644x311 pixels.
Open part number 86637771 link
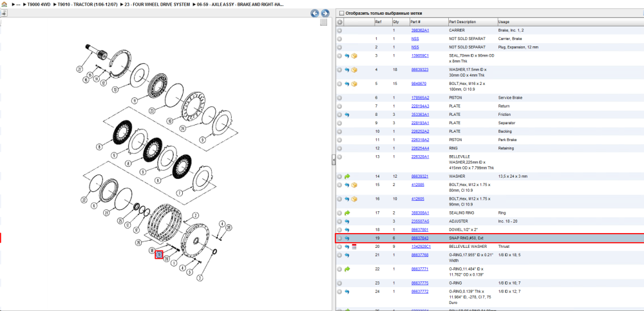(420, 269)
